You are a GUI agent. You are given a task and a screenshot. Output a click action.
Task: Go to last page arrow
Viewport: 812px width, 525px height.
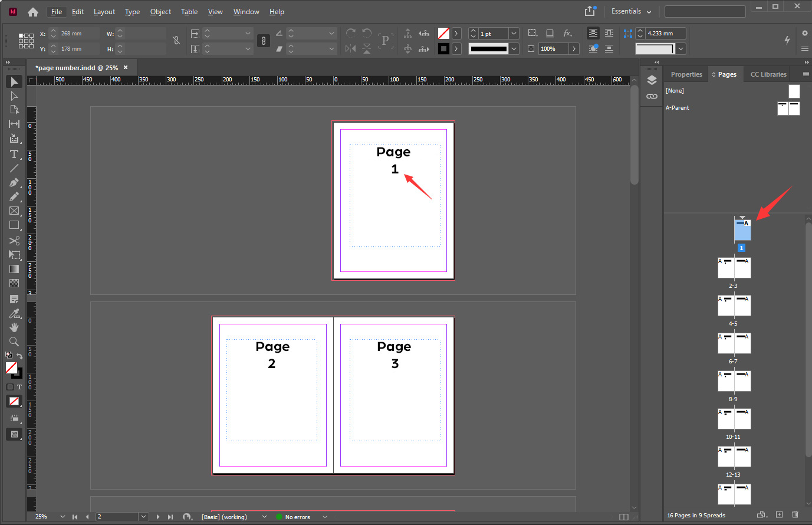point(170,517)
